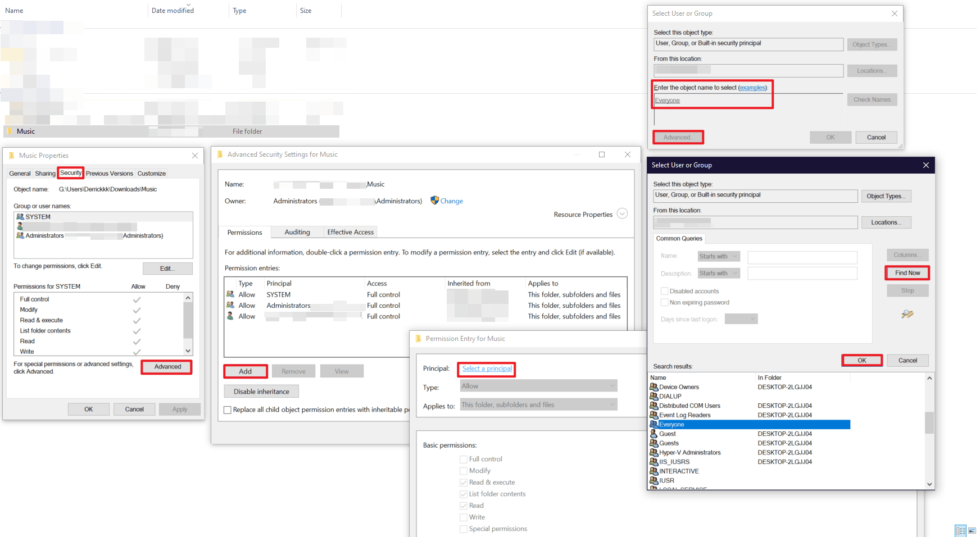Click the Date modified column sort header
Viewport: 980px width, 537px height.
173,10
